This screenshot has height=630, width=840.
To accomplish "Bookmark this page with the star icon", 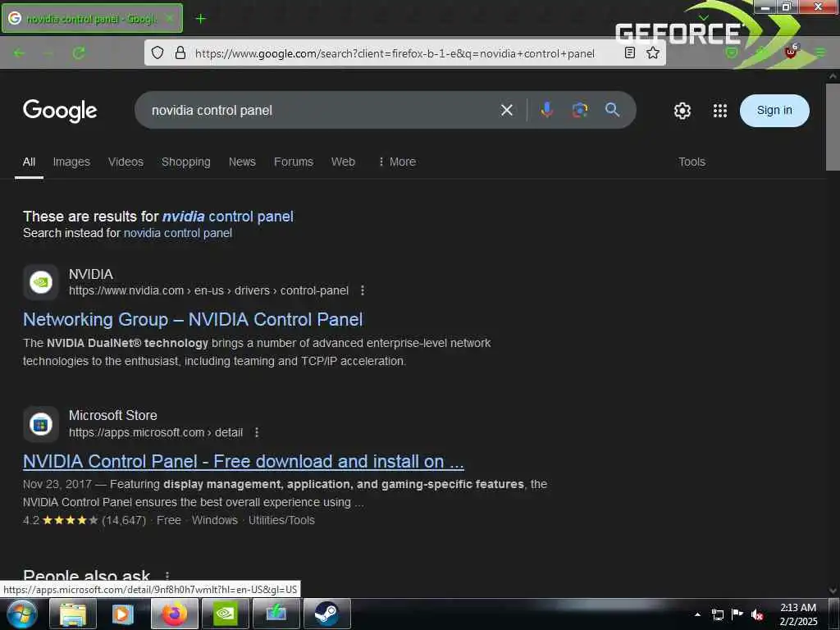I will click(x=652, y=52).
